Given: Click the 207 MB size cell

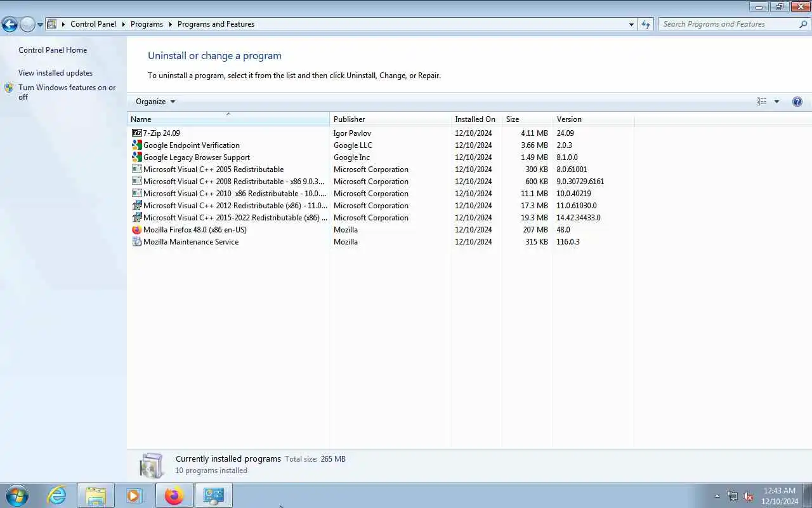Looking at the screenshot, I should (x=535, y=230).
